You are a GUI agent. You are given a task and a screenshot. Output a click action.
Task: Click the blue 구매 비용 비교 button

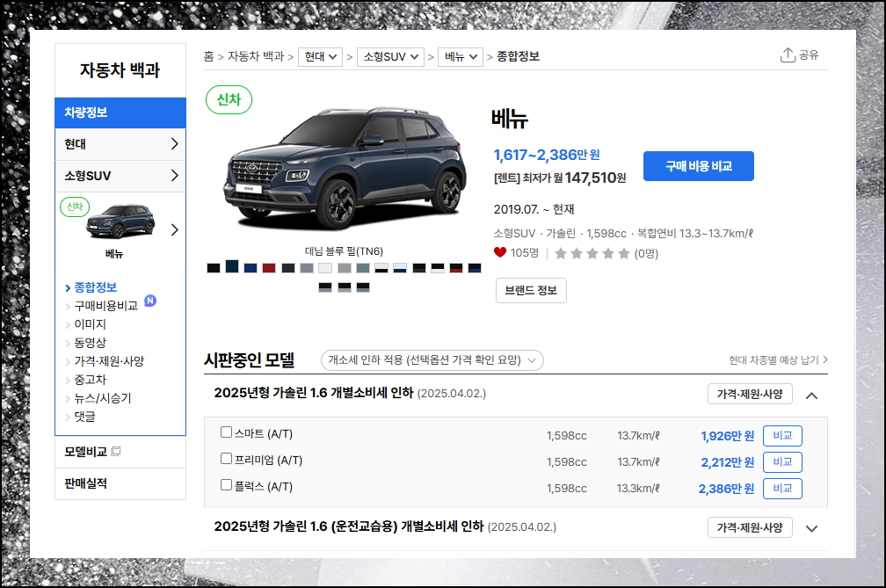(699, 166)
